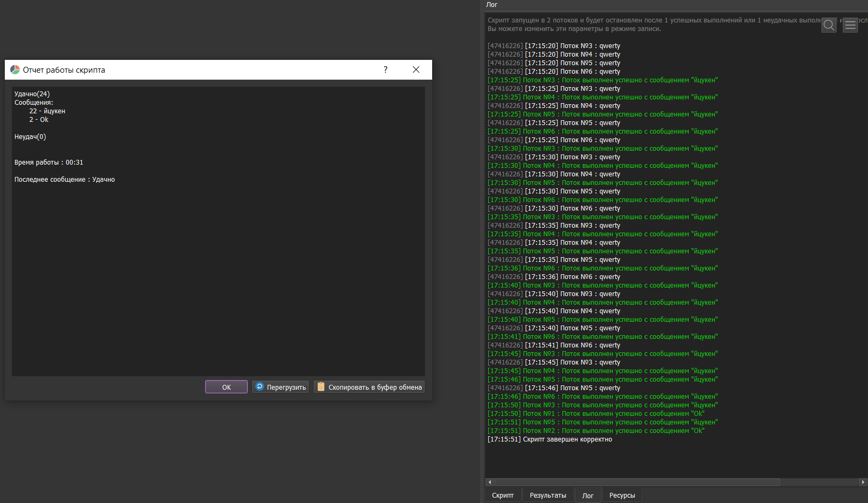This screenshot has height=503, width=868.
Task: Click the horizontal scrollbar thumb under the log
Action: pos(637,482)
